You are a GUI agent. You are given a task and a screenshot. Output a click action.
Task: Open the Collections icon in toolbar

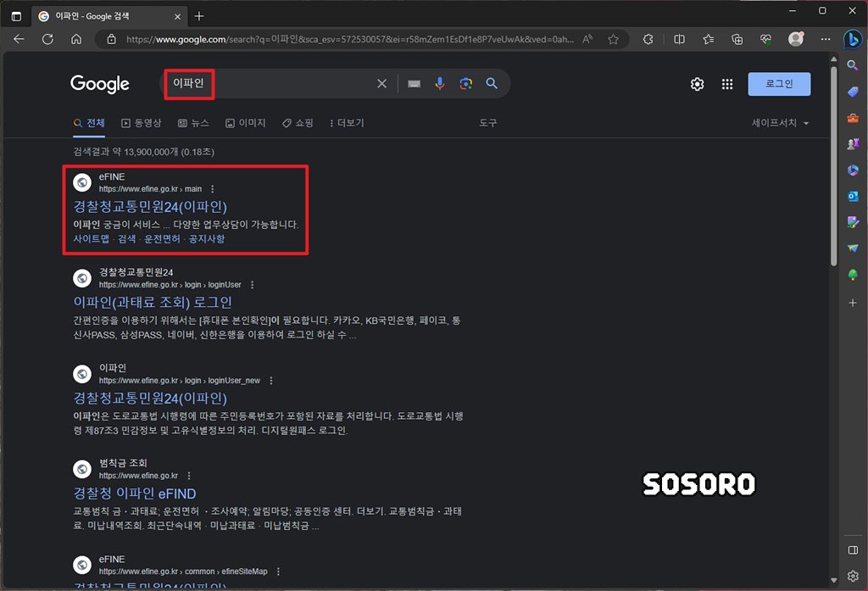(737, 39)
